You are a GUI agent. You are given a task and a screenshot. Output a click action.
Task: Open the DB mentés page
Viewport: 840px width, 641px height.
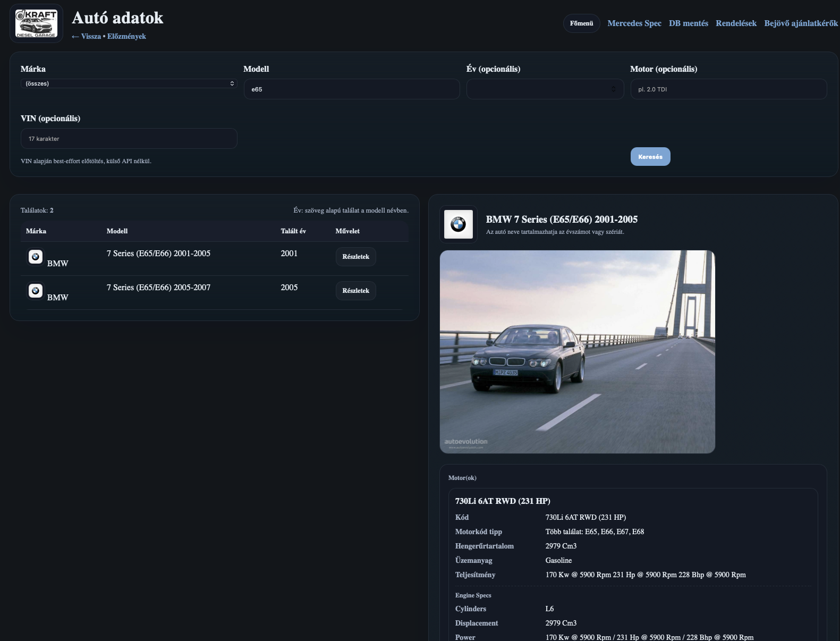click(689, 23)
